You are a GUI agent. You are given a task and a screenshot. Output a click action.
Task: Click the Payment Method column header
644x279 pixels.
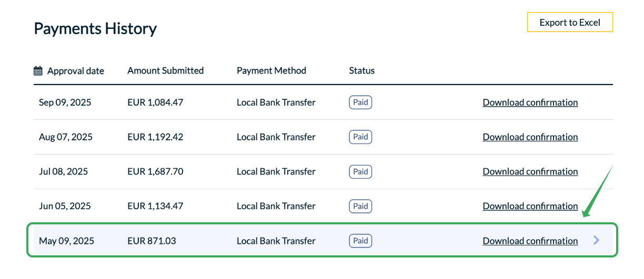tap(271, 70)
